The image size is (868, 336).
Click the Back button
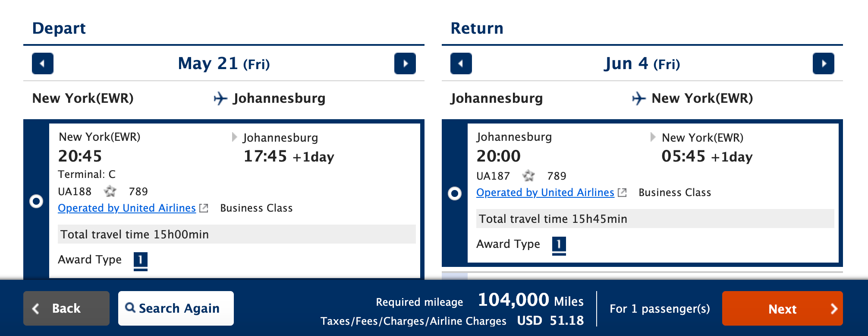(x=66, y=308)
